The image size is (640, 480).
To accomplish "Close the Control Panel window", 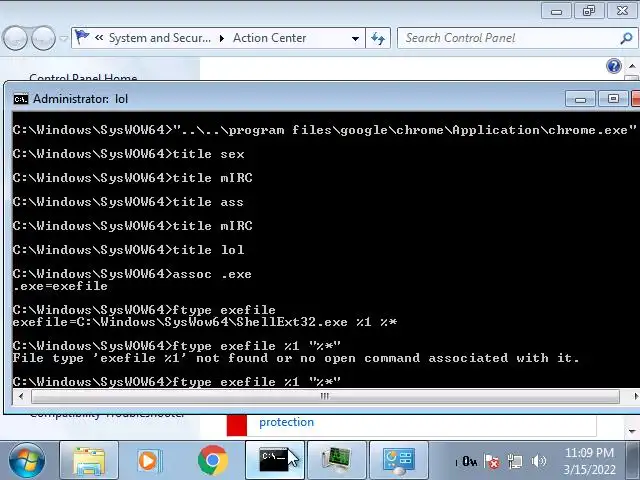I will coord(623,11).
